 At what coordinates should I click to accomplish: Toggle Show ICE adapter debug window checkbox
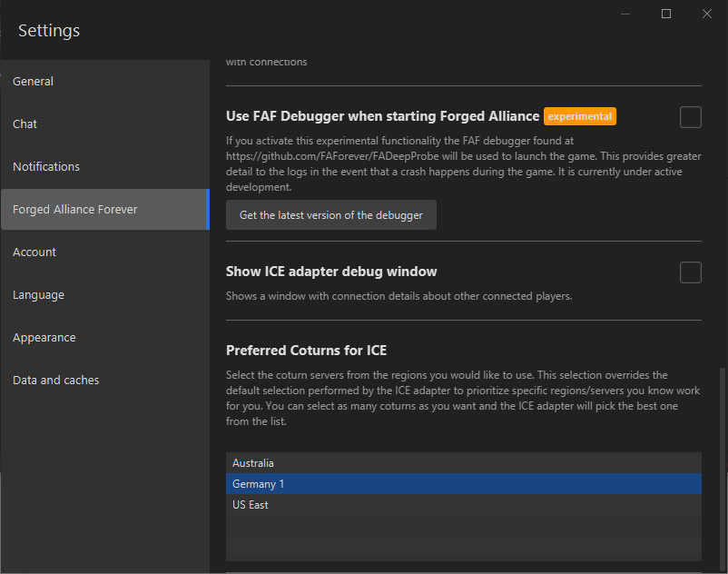point(690,272)
